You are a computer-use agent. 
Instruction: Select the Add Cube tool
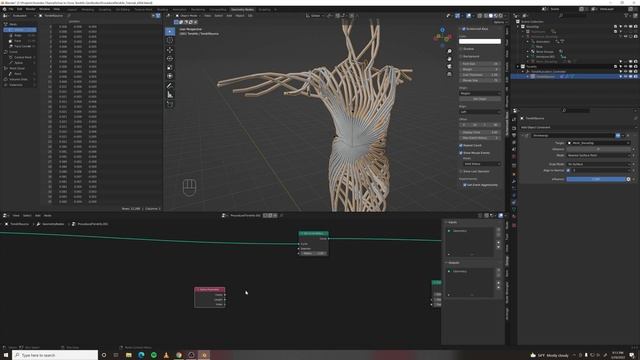[x=170, y=104]
